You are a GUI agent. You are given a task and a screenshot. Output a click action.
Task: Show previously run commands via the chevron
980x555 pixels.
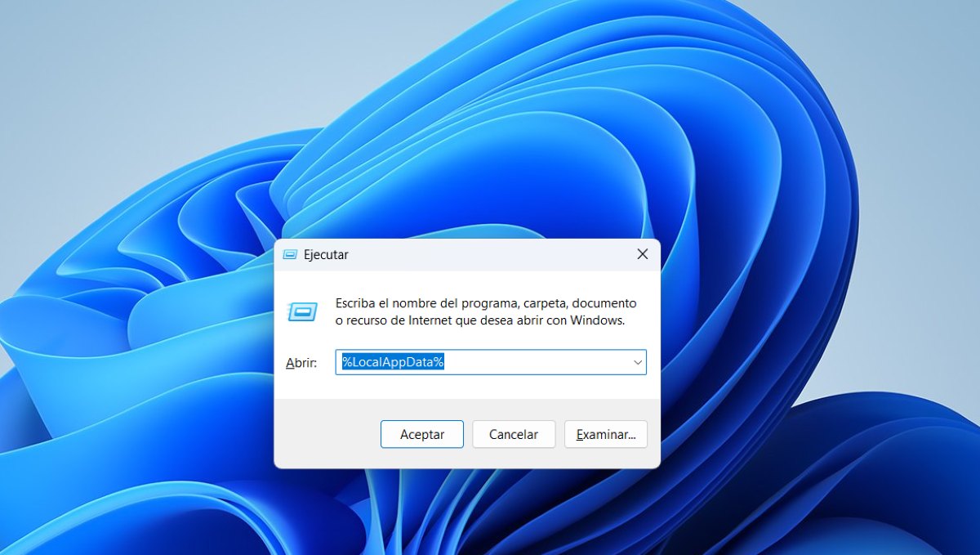click(637, 361)
